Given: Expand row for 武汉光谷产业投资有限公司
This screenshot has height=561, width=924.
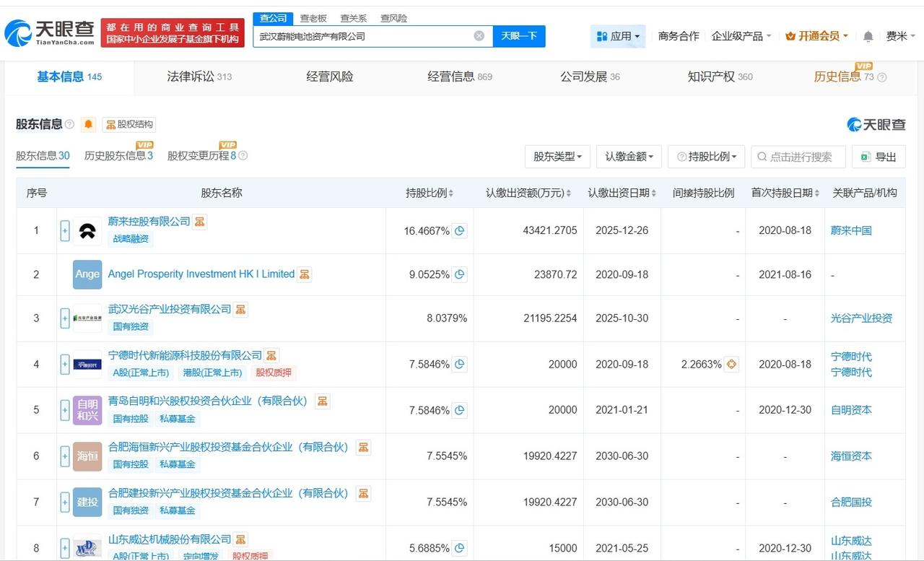Looking at the screenshot, I should pos(65,318).
